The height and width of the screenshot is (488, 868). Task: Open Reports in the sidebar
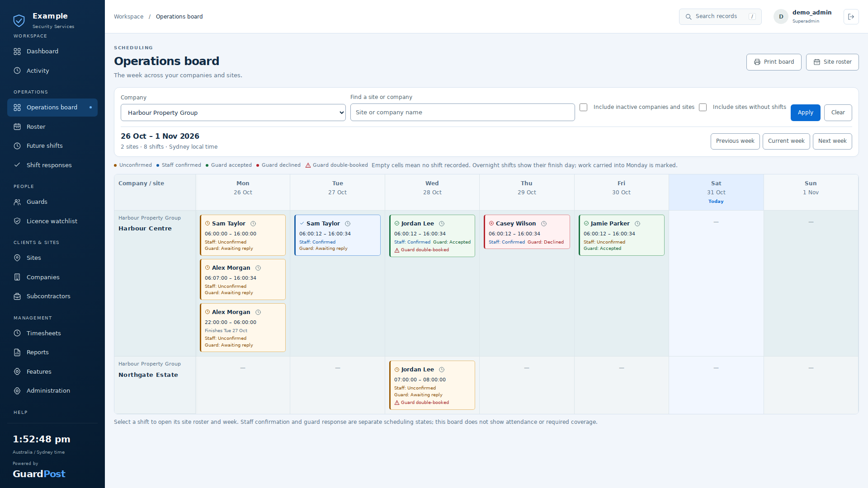point(52,352)
